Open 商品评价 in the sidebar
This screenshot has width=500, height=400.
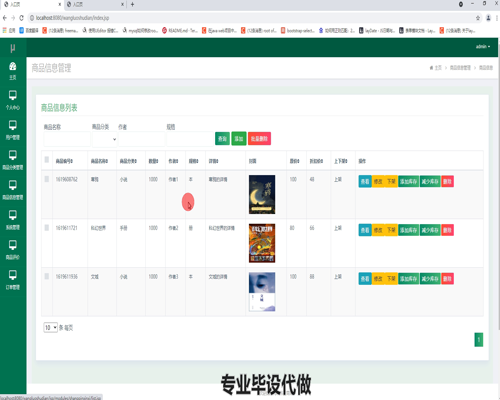pos(13,250)
